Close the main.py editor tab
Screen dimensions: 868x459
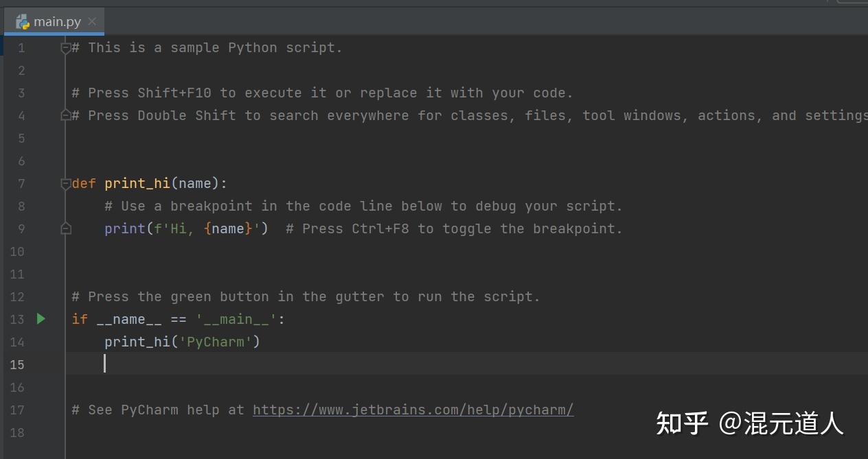[92, 21]
